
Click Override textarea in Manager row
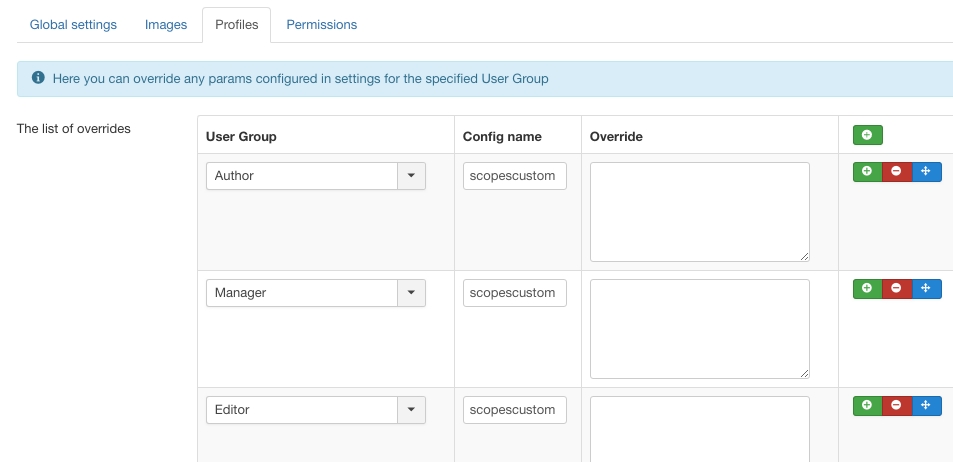[699, 329]
